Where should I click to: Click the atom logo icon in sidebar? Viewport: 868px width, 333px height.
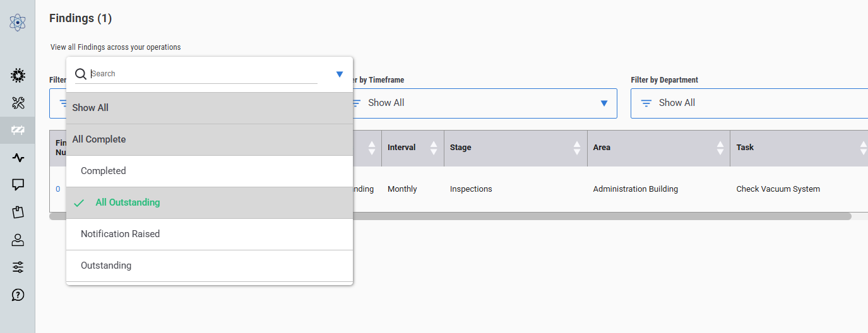(18, 23)
